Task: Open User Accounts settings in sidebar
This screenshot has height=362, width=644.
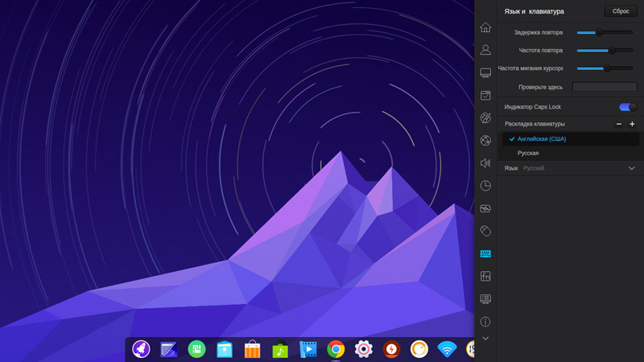Action: coord(485,50)
